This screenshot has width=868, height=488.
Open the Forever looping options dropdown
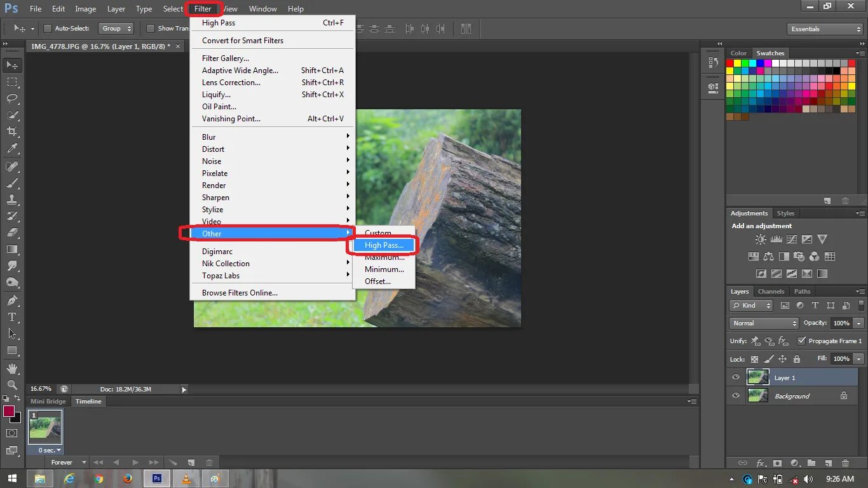point(68,463)
